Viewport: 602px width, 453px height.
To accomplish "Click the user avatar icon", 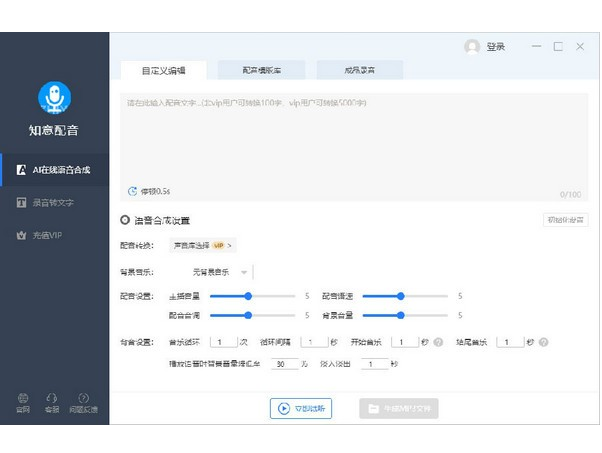I will 472,47.
